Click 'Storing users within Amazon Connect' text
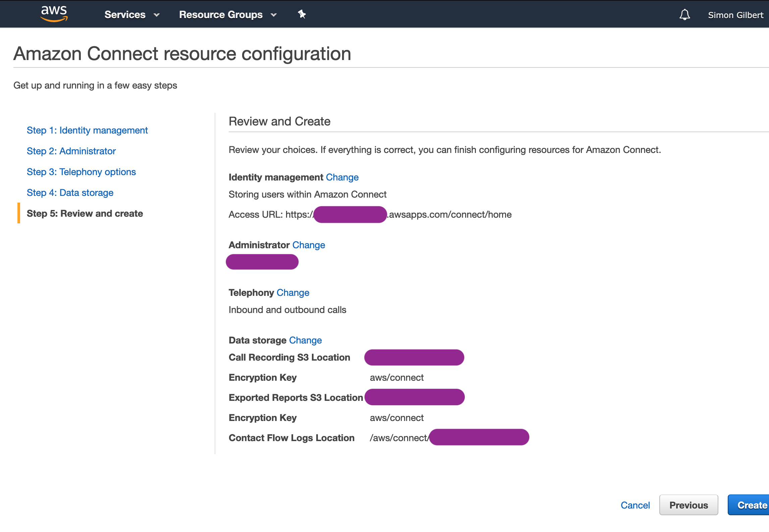 (x=308, y=194)
